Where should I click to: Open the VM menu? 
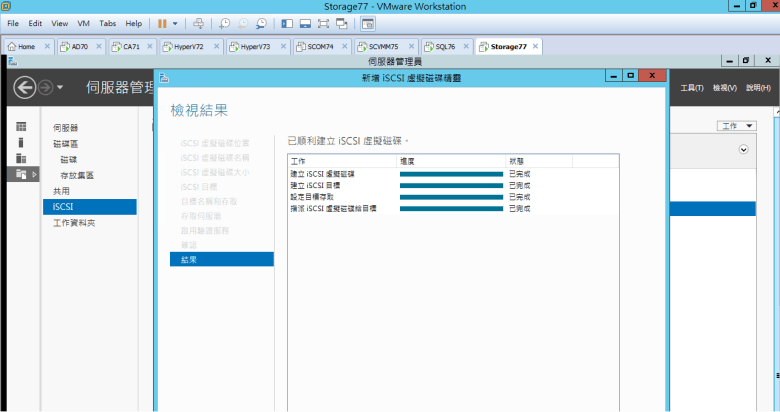point(85,22)
